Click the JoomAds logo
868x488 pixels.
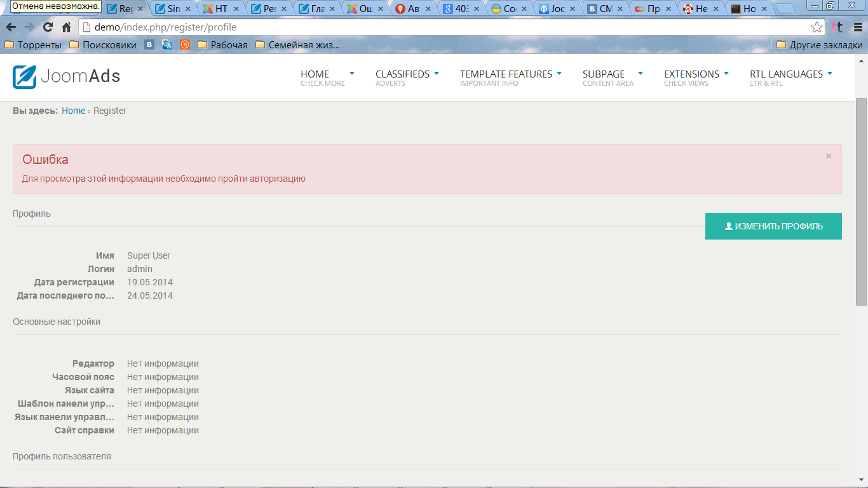click(66, 77)
